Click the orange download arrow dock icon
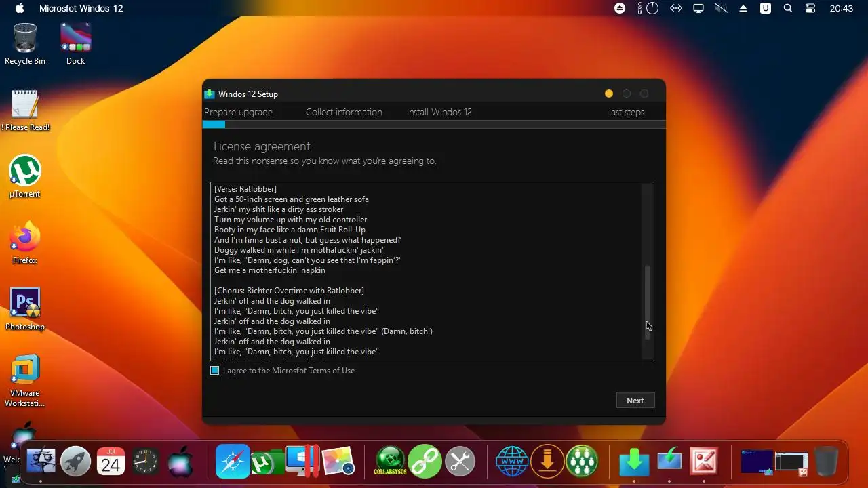 tap(547, 462)
